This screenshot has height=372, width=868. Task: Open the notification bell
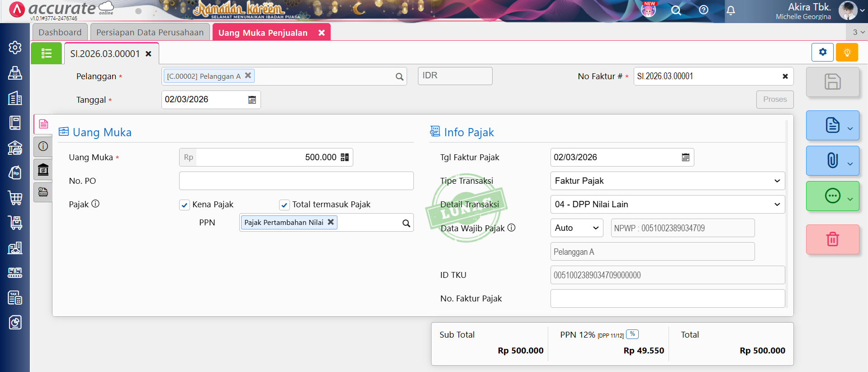730,10
